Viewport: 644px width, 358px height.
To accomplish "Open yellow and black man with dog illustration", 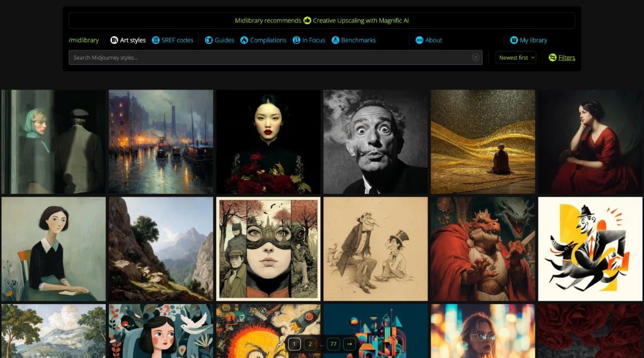I will tap(591, 249).
